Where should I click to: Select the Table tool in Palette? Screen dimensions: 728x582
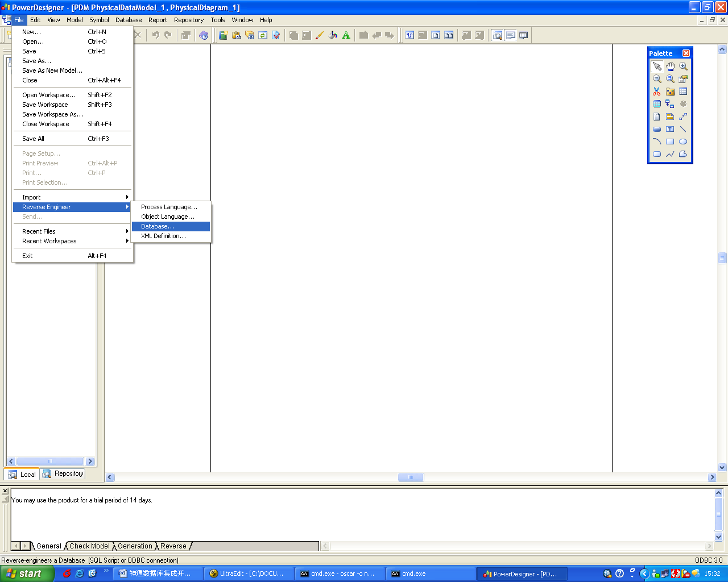tap(683, 92)
